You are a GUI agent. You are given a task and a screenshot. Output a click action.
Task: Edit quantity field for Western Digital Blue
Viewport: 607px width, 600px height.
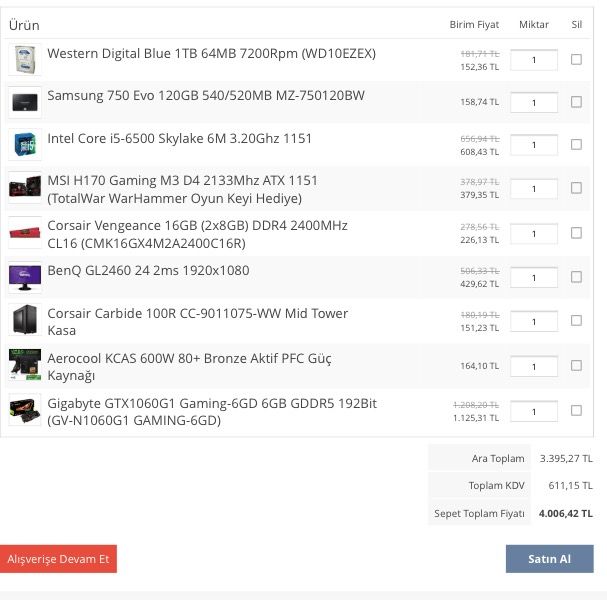(x=534, y=60)
